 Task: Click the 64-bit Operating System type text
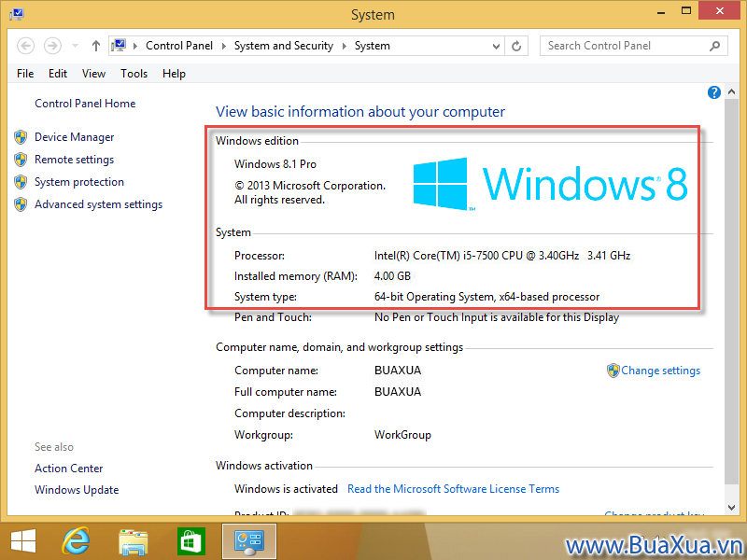486,297
